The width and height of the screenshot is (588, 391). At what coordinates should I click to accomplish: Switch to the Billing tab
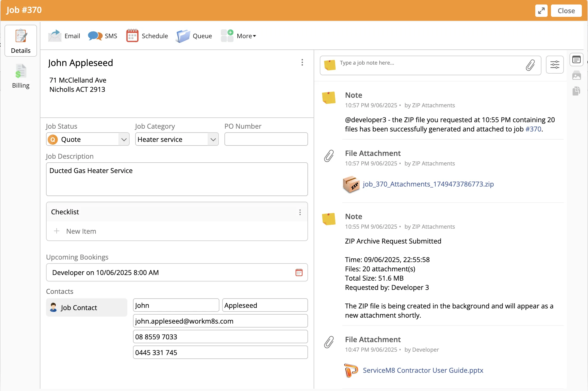[x=21, y=76]
